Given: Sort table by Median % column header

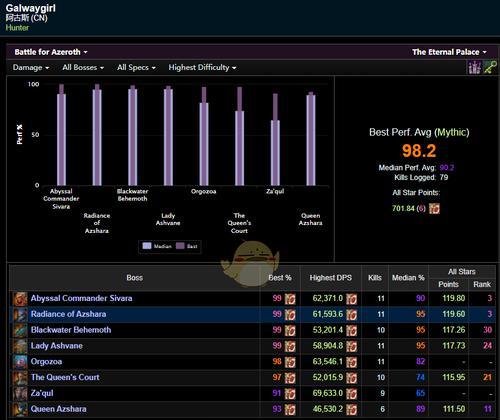Looking at the screenshot, I should click(x=408, y=278).
